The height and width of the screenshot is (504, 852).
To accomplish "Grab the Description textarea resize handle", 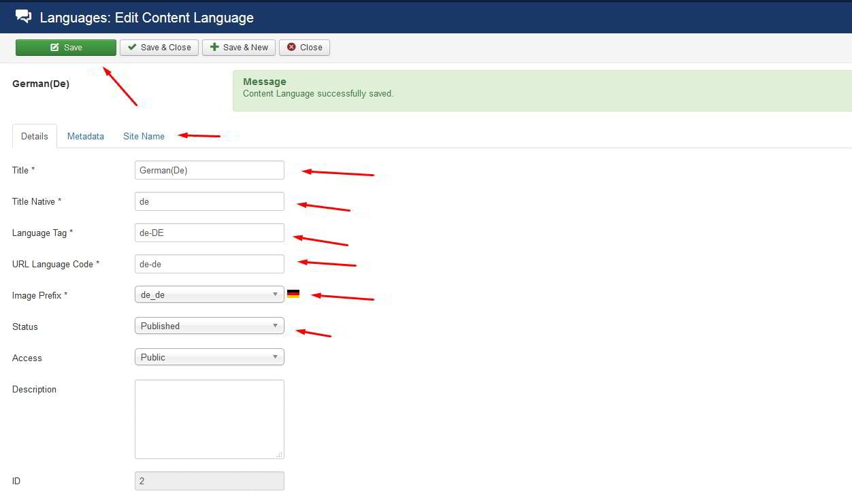I will [280, 454].
